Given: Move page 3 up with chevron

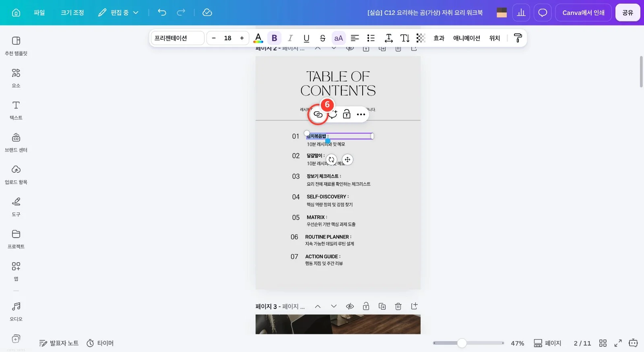Looking at the screenshot, I should (318, 306).
